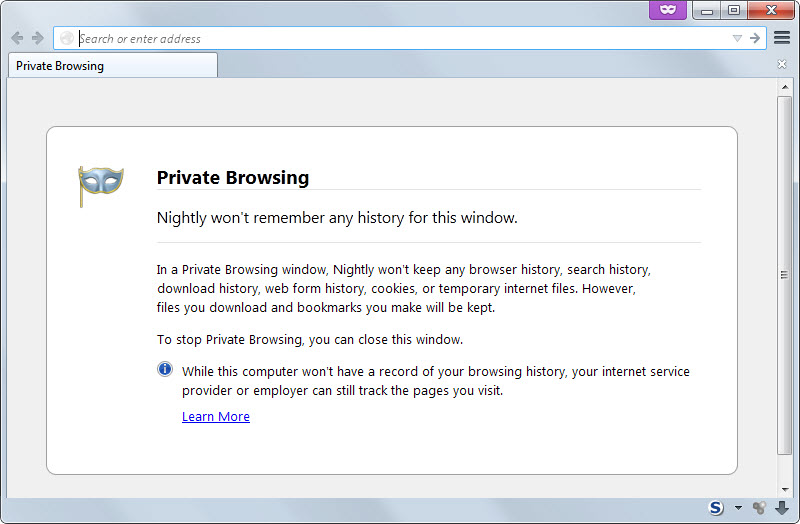The width and height of the screenshot is (800, 524).
Task: Click the share add-on icon in bottom bar
Action: point(759,508)
